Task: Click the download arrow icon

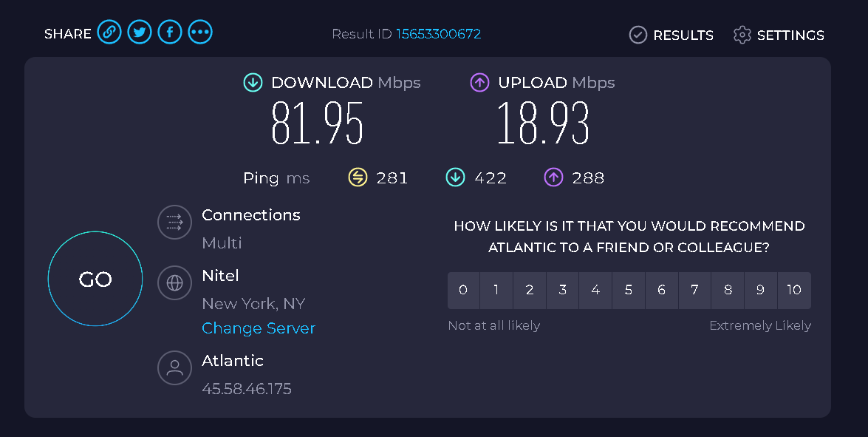Action: [x=253, y=83]
